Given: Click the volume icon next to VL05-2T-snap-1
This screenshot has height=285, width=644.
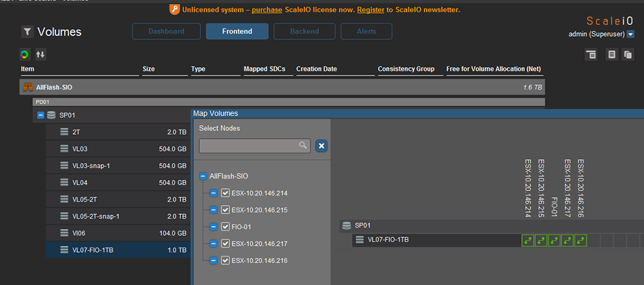Looking at the screenshot, I should 64,216.
